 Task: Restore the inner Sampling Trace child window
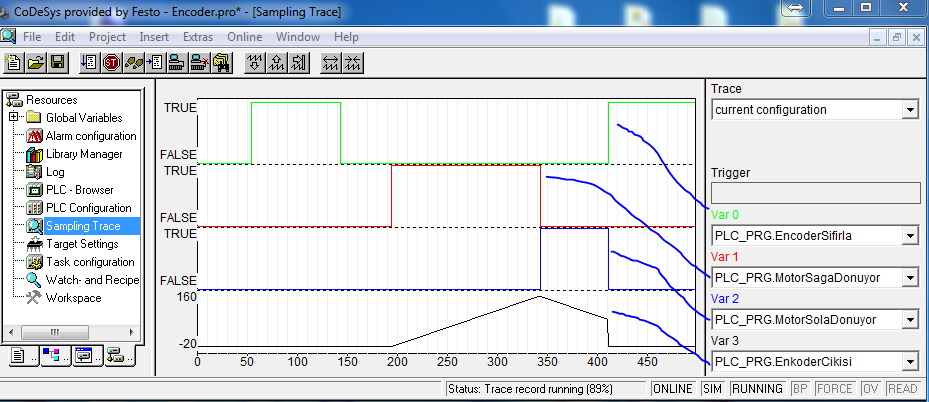[896, 37]
